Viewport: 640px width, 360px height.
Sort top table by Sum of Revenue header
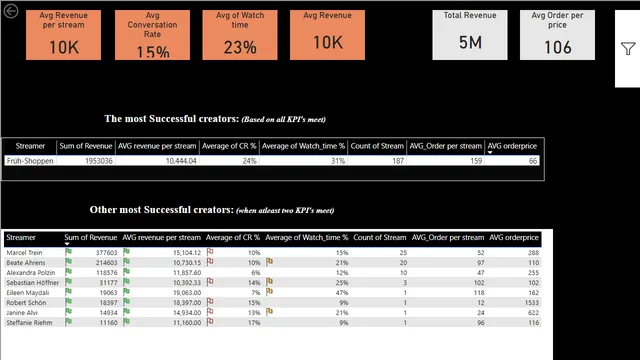(86, 146)
